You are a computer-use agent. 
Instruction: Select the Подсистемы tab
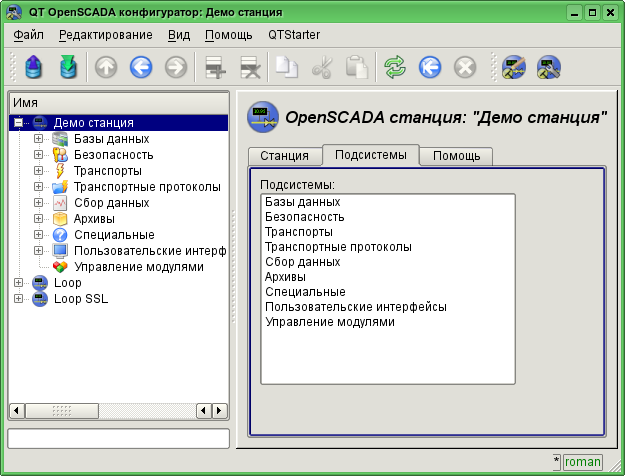(371, 155)
